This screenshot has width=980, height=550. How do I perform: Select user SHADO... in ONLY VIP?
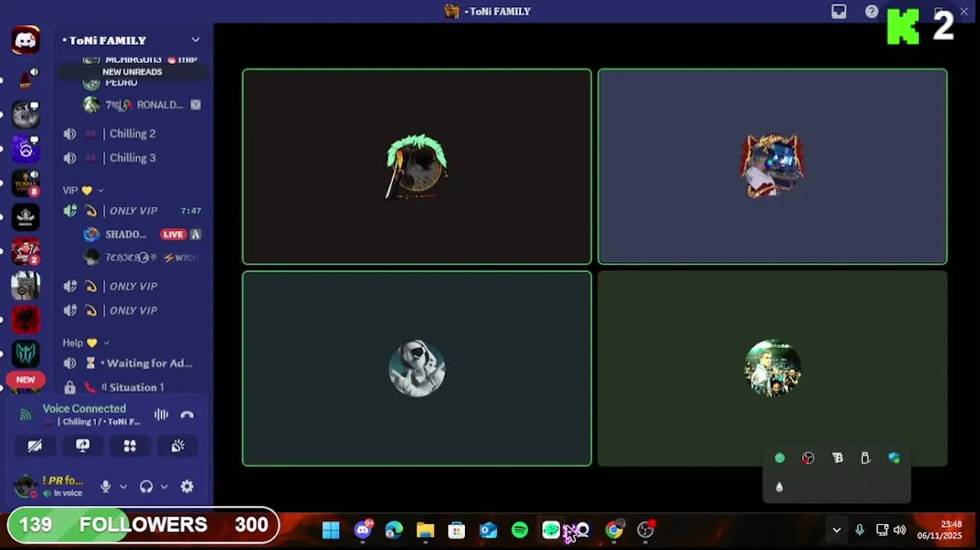126,235
